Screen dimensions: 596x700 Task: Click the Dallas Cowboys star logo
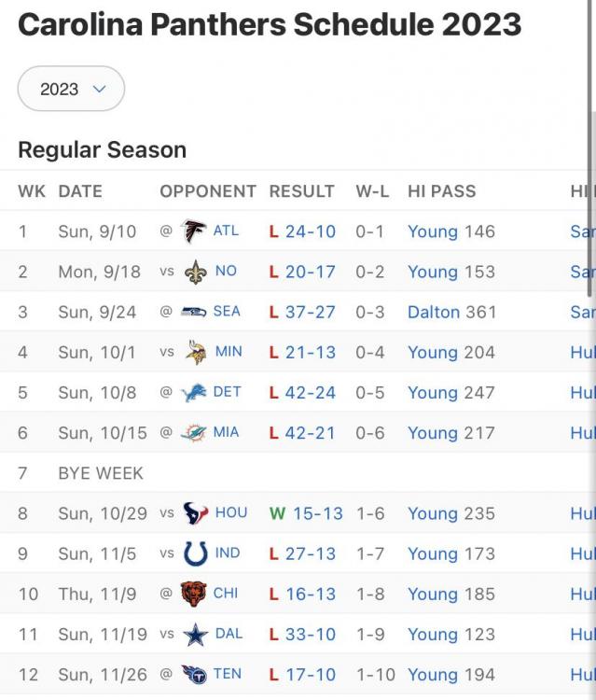pyautogui.click(x=195, y=635)
